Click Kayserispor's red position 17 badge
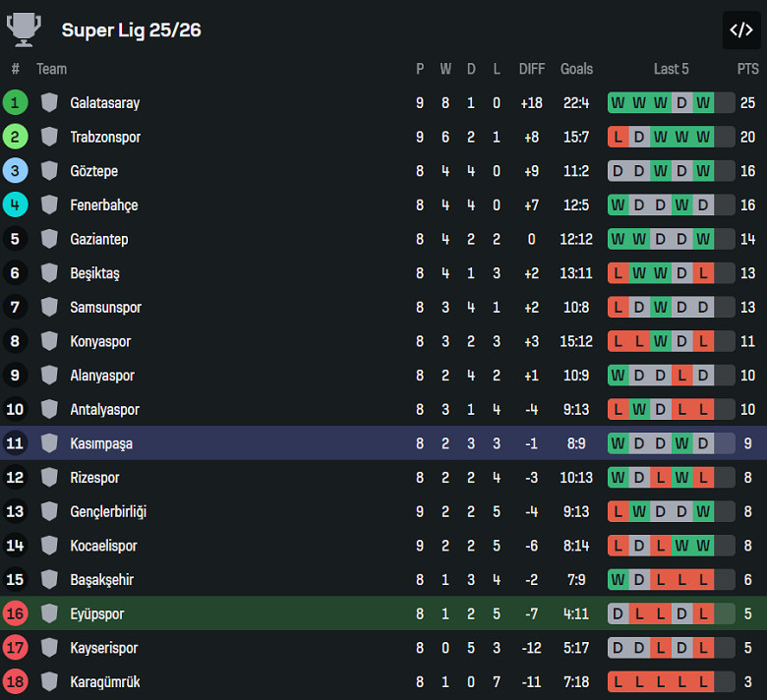Viewport: 767px width, 700px height. 16,648
